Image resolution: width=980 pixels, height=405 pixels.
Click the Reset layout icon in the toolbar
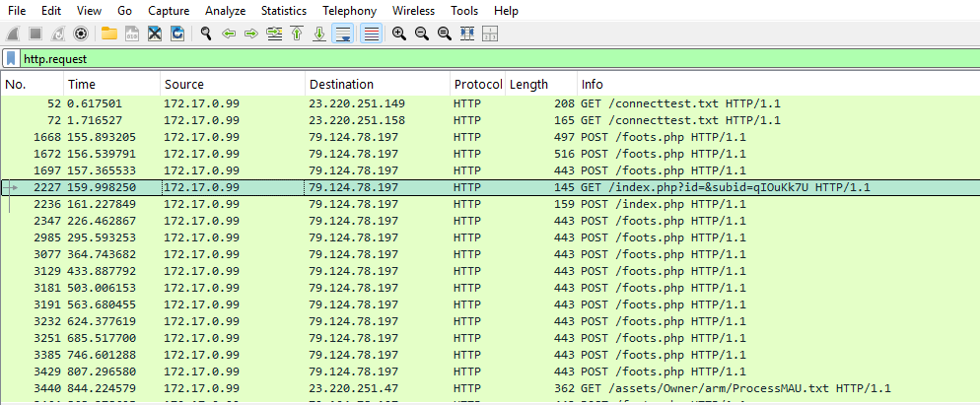(490, 34)
